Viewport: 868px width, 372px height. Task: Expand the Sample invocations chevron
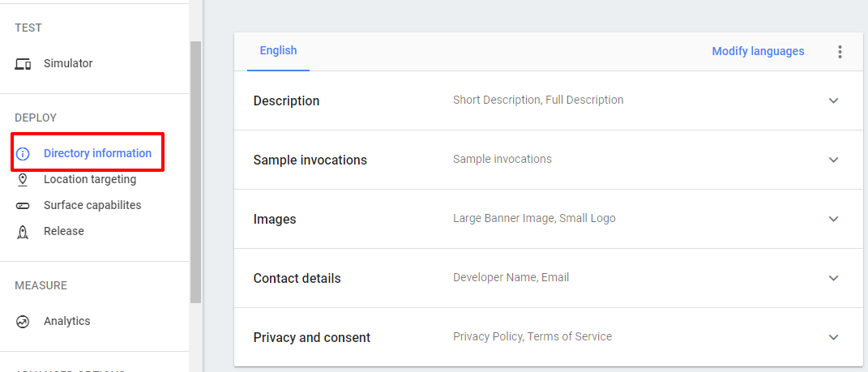click(833, 160)
